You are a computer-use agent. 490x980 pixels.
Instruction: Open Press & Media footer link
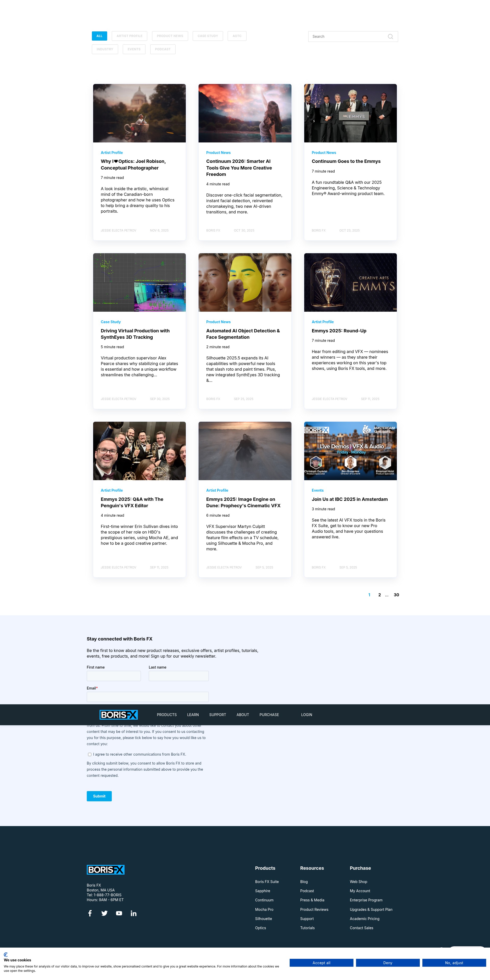coord(312,901)
